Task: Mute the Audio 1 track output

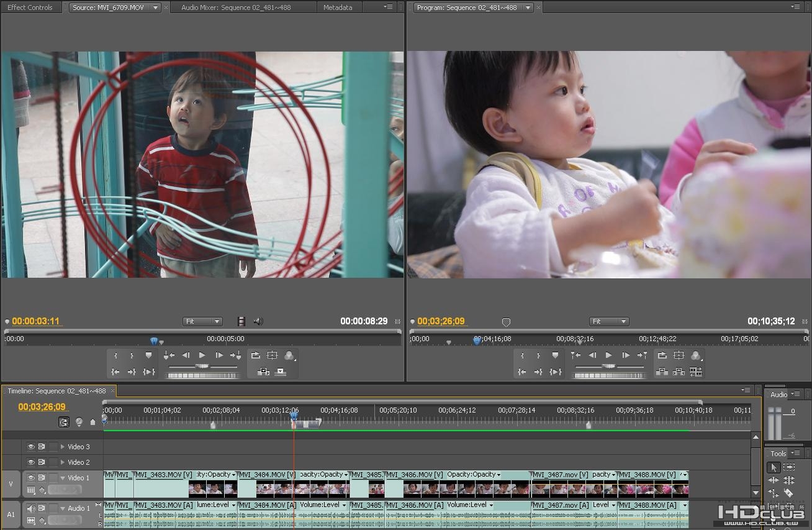Action: pos(30,508)
